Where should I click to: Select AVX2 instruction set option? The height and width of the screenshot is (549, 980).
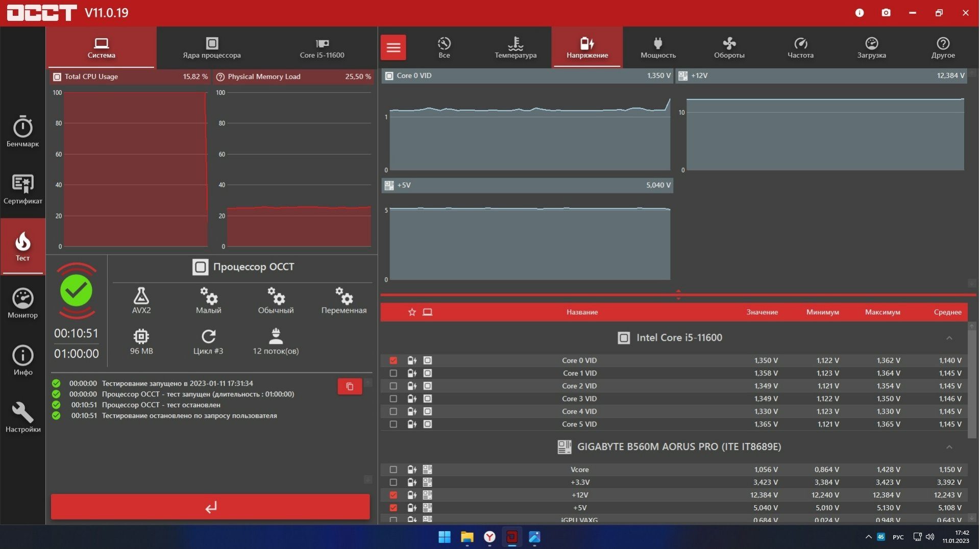pos(141,300)
